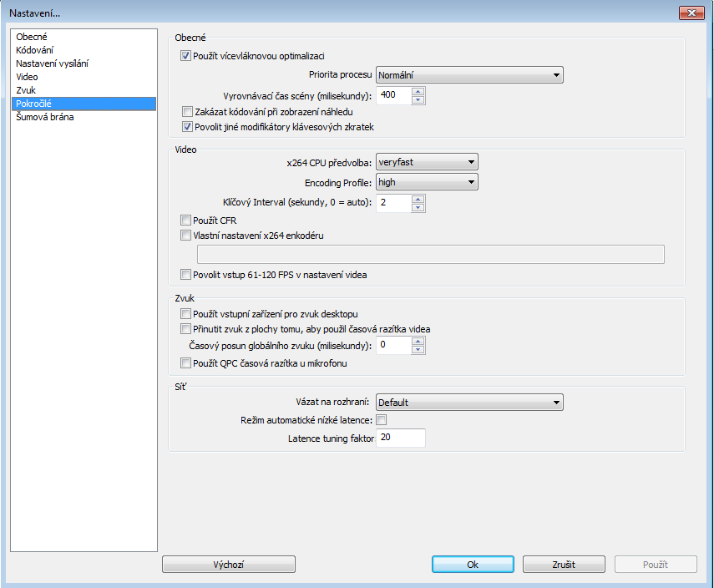This screenshot has width=714, height=588.
Task: Click the Latence tuning faktor field
Action: [401, 438]
